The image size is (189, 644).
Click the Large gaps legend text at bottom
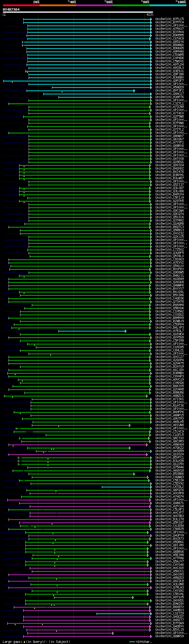tap(36, 642)
